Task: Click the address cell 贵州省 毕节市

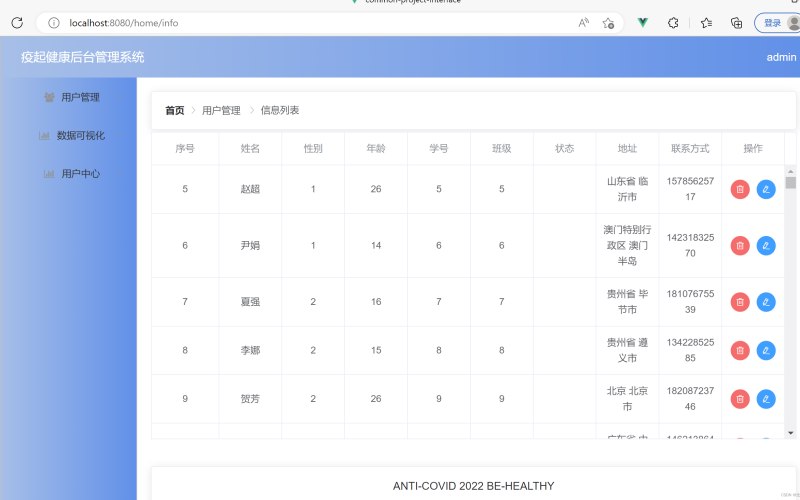Action: tap(627, 302)
